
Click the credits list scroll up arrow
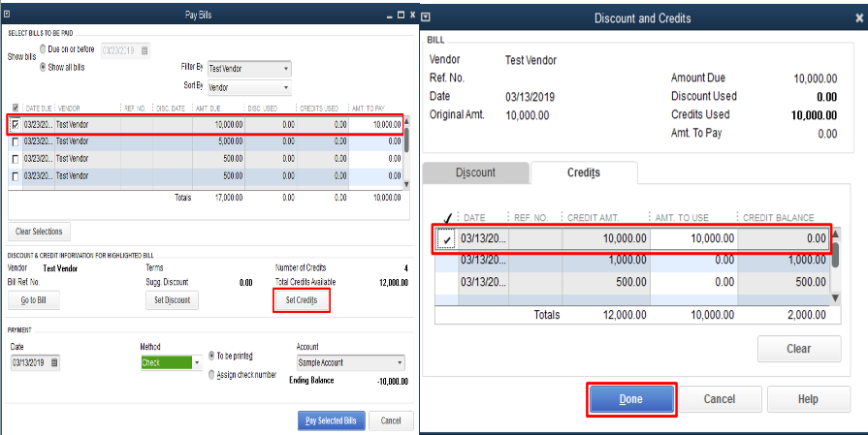click(835, 233)
